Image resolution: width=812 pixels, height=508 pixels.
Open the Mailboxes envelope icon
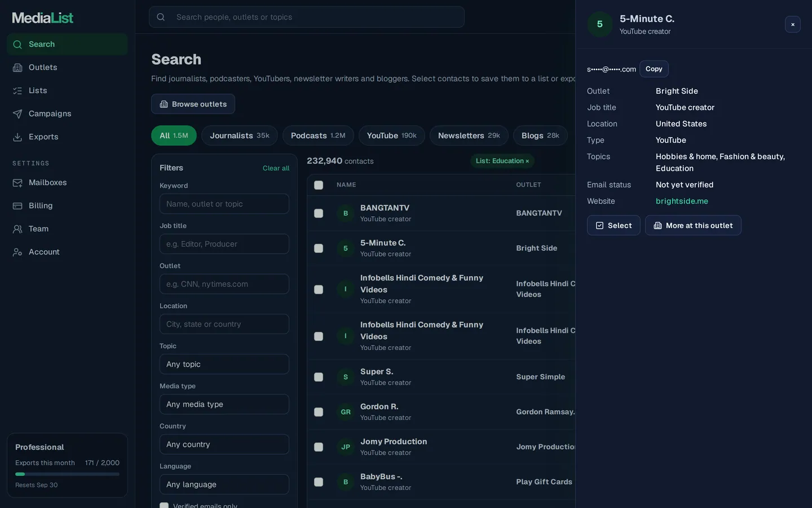point(17,182)
